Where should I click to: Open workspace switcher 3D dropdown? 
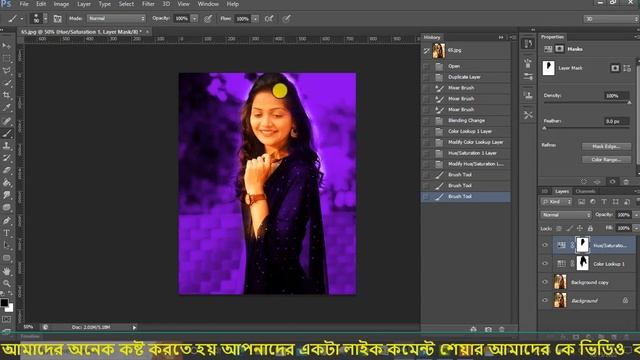[611, 19]
